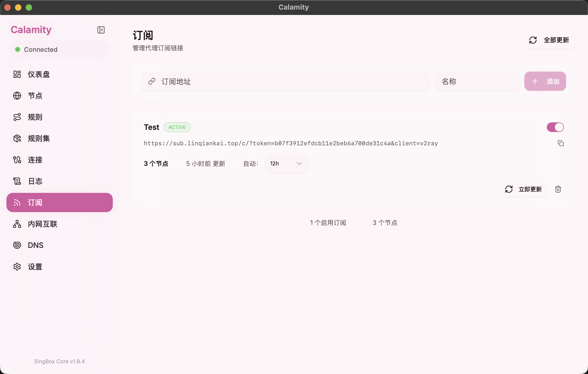Switch to the 订阅 subscriptions section
The width and height of the screenshot is (588, 374).
[x=35, y=202]
